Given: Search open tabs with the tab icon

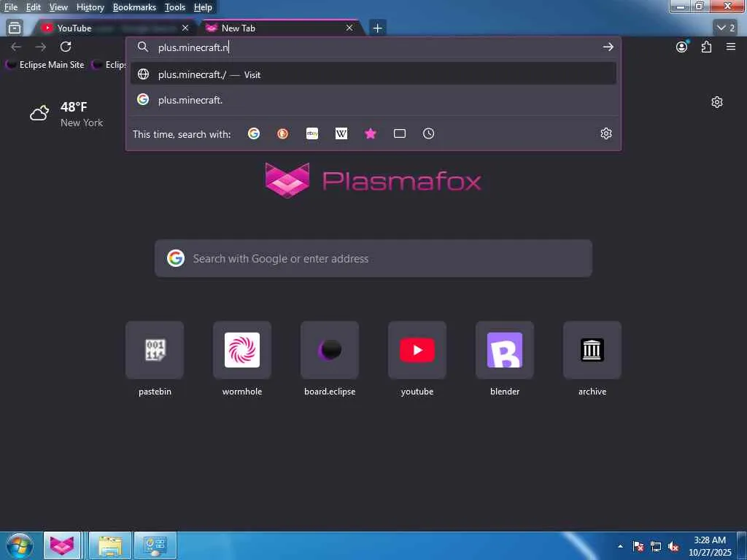Looking at the screenshot, I should (x=400, y=134).
